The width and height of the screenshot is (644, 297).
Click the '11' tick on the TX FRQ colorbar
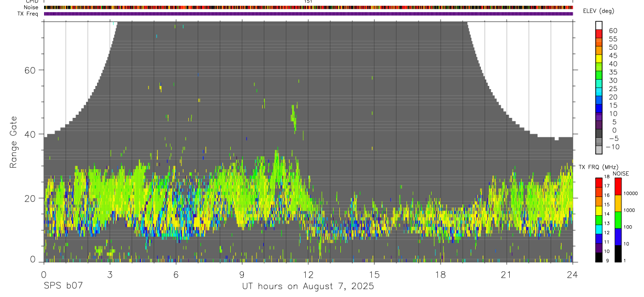click(x=606, y=243)
